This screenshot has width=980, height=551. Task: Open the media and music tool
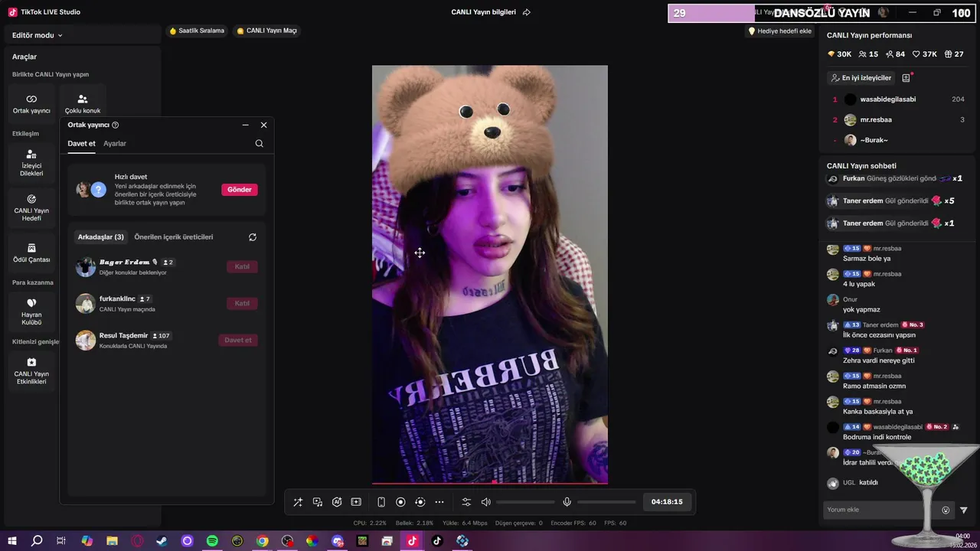pos(318,502)
